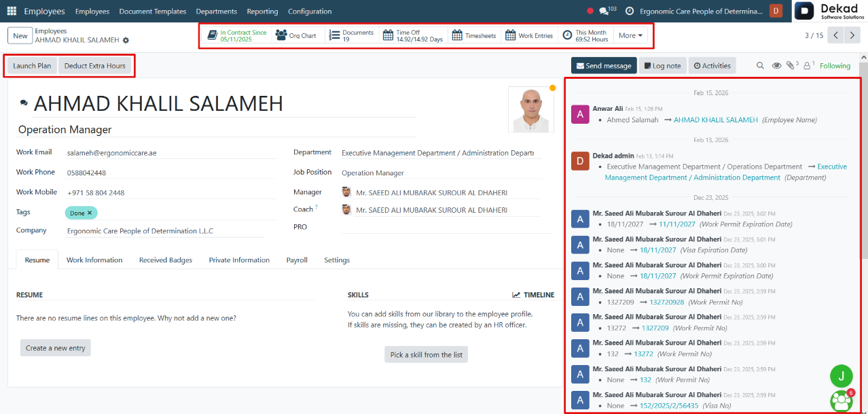868x414 pixels.
Task: Click the orange presence status dot on photo
Action: coord(552,88)
